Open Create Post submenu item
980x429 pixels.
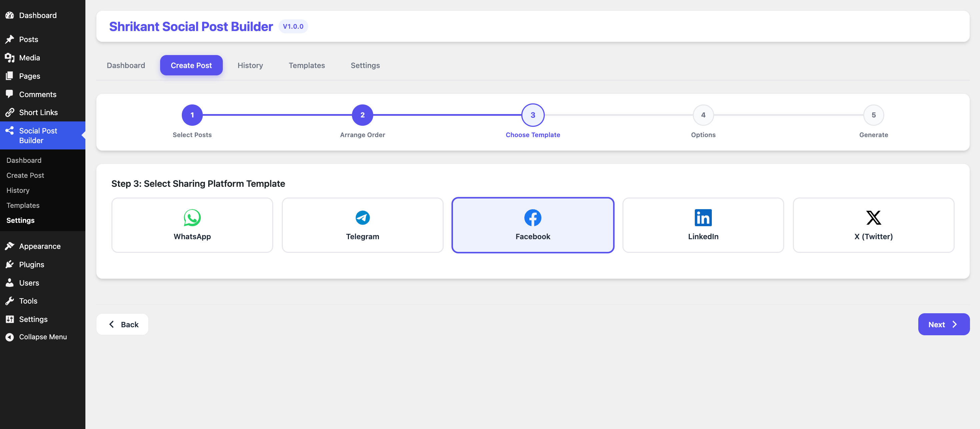[25, 175]
